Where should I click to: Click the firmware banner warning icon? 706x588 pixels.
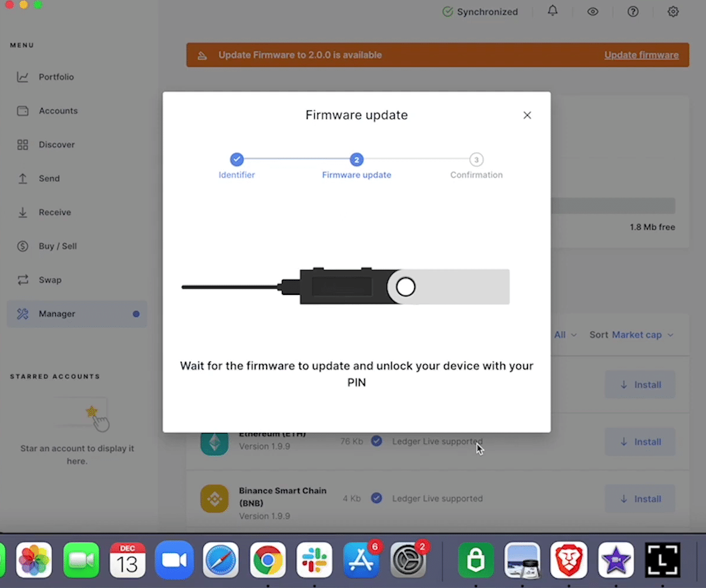click(202, 55)
